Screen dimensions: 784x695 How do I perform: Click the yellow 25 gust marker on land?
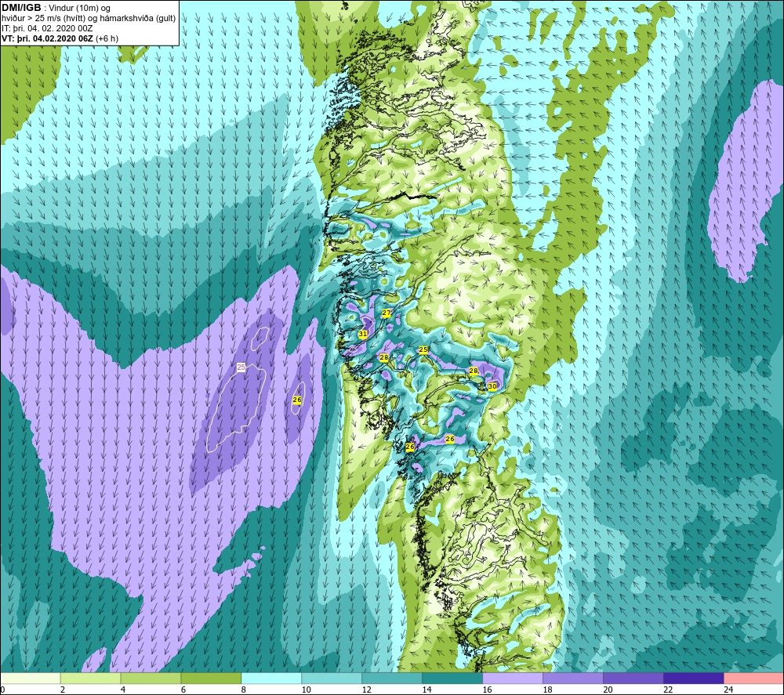pyautogui.click(x=423, y=349)
